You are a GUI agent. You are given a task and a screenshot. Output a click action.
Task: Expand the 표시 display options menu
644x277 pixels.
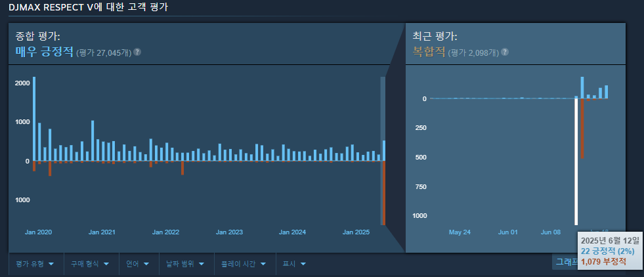(x=294, y=264)
